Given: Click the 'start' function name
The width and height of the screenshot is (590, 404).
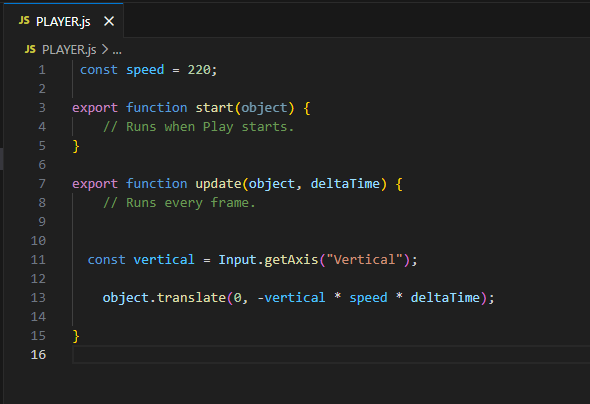Looking at the screenshot, I should click(x=214, y=108).
